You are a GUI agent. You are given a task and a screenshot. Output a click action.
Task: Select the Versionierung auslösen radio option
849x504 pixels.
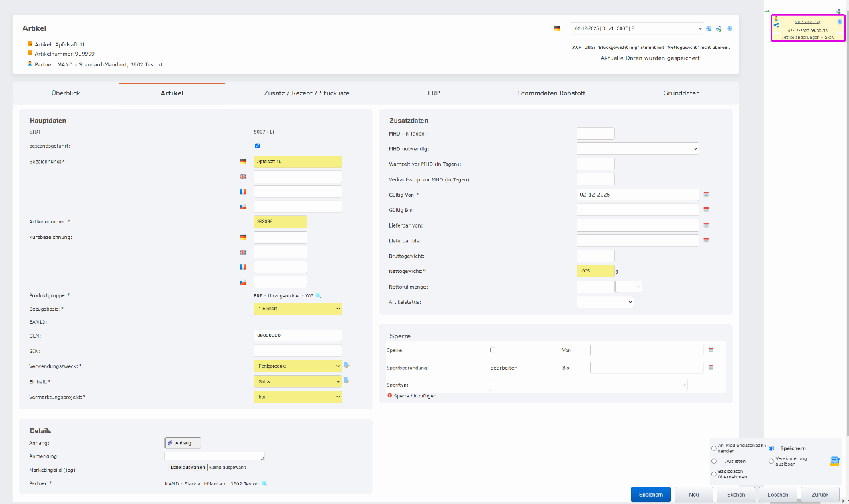point(771,461)
